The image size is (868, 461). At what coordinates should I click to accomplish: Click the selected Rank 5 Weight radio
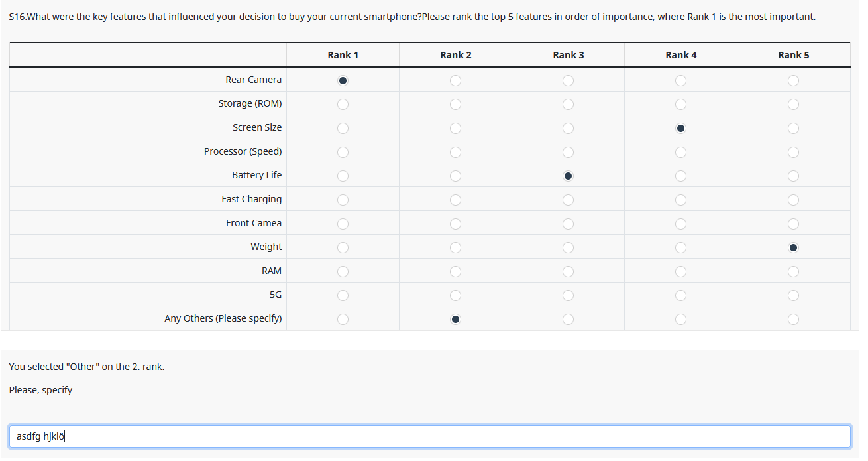[793, 248]
